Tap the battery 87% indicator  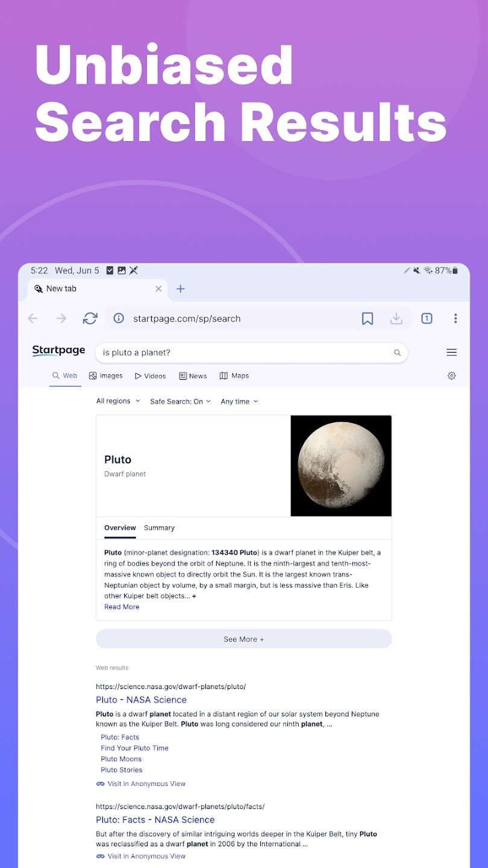[x=446, y=271]
